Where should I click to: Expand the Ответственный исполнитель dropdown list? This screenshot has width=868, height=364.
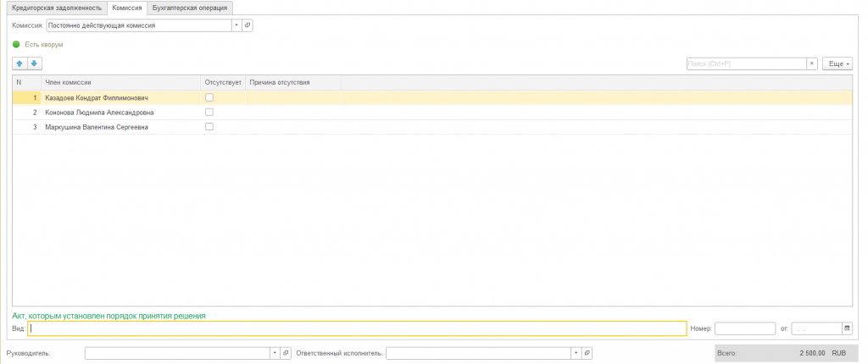[576, 353]
